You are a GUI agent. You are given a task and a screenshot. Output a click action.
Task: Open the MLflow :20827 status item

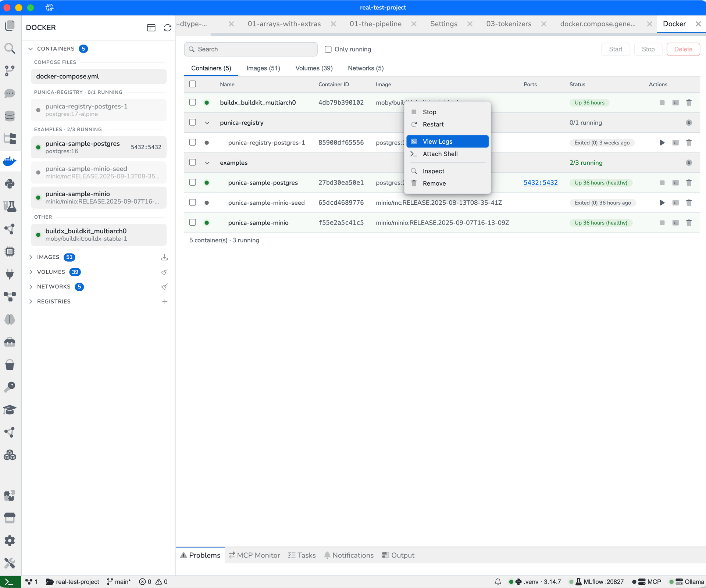[599, 582]
